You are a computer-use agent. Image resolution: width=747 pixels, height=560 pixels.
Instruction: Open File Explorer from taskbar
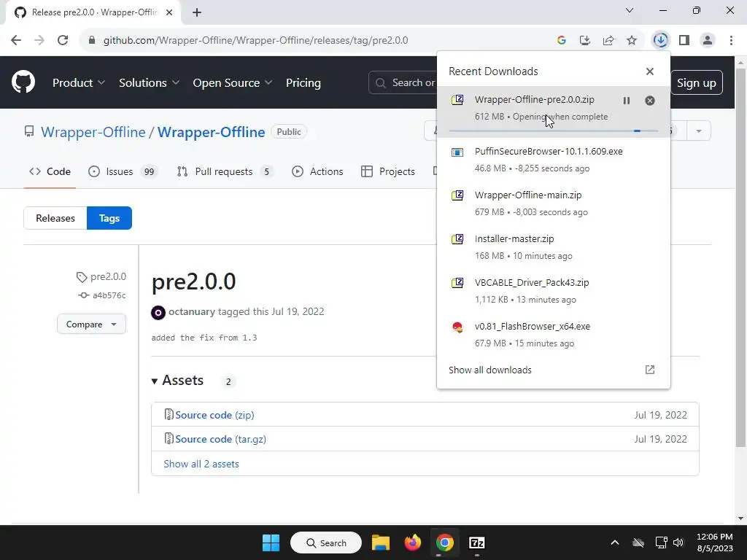point(381,542)
